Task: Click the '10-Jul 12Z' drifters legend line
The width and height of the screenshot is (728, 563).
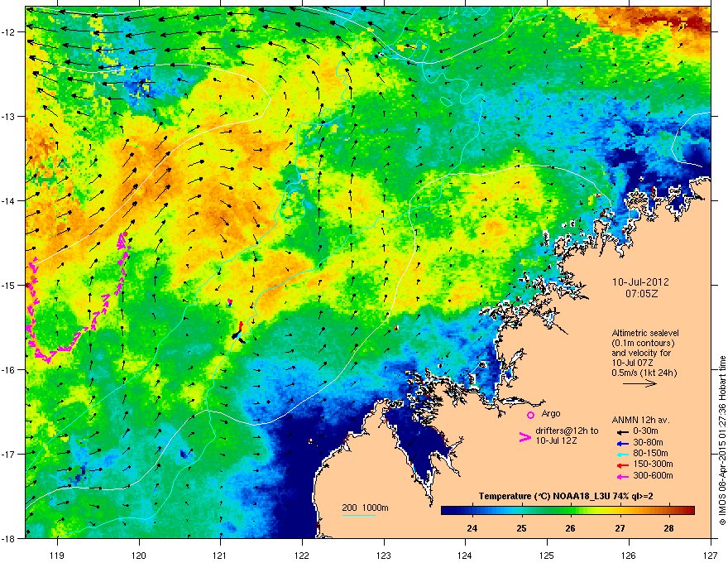Action: point(556,440)
